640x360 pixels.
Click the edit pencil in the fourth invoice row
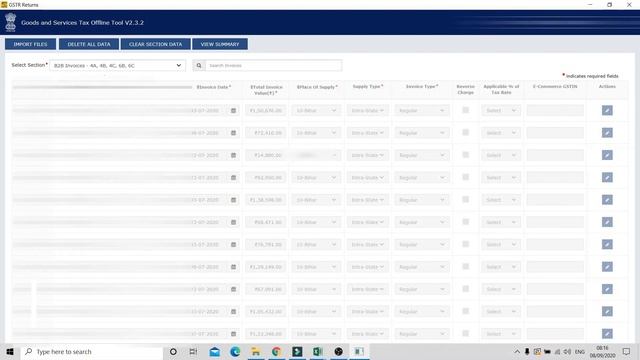[607, 178]
